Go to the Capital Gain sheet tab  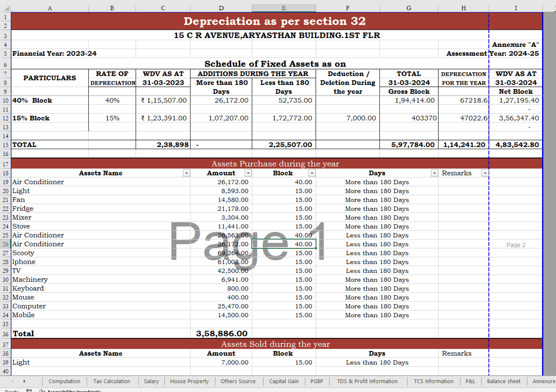[284, 381]
